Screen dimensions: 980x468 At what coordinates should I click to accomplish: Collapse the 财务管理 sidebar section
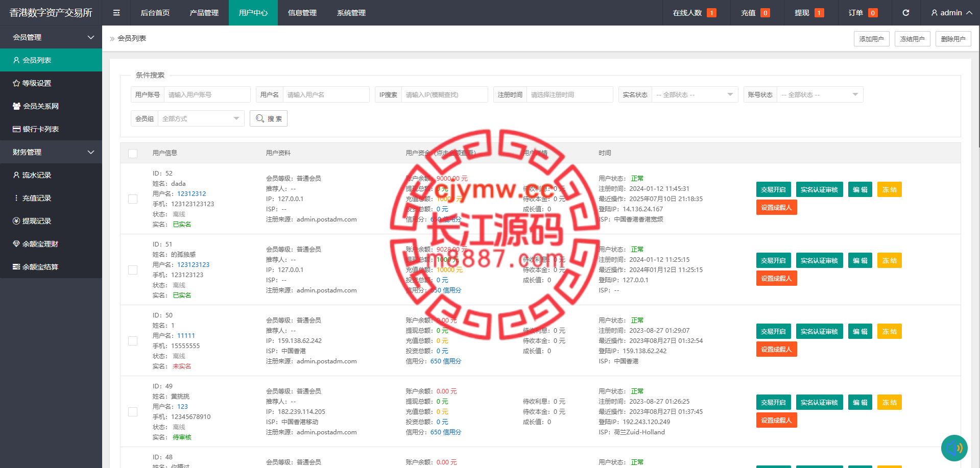tap(51, 152)
